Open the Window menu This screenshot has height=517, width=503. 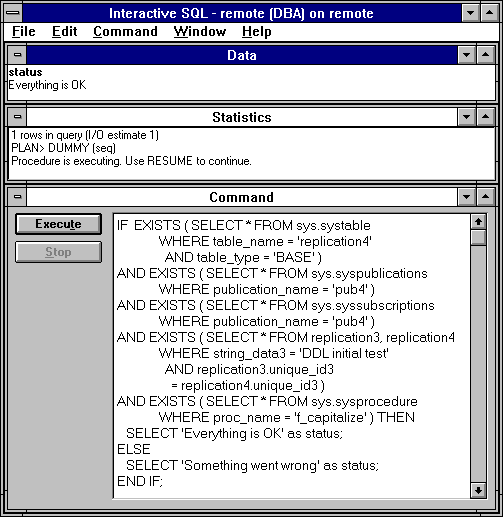click(x=200, y=32)
